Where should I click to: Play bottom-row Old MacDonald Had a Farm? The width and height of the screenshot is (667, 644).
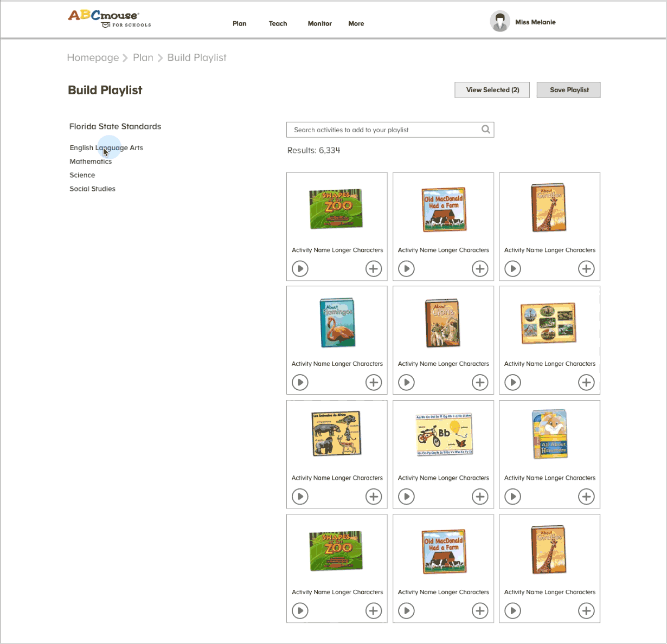click(406, 611)
